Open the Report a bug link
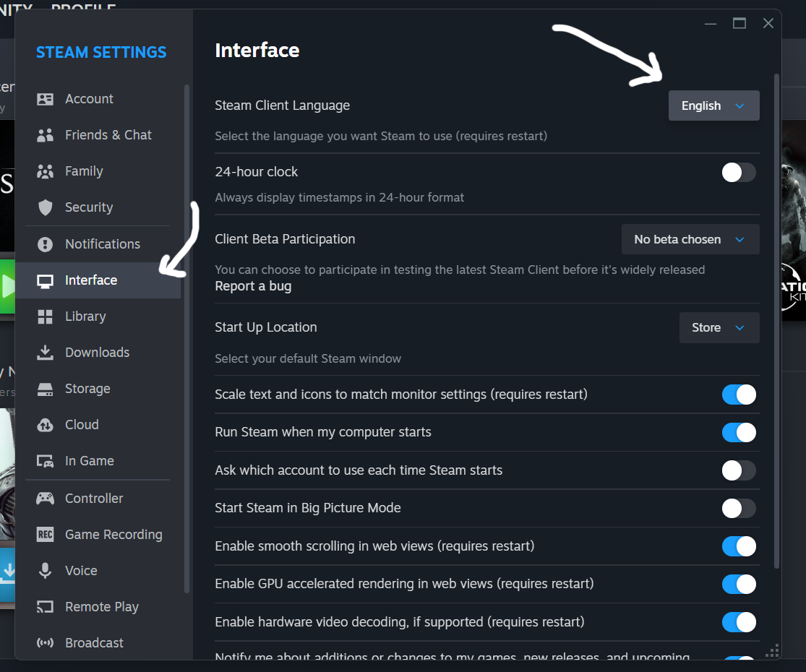Image resolution: width=806 pixels, height=672 pixels. point(253,286)
